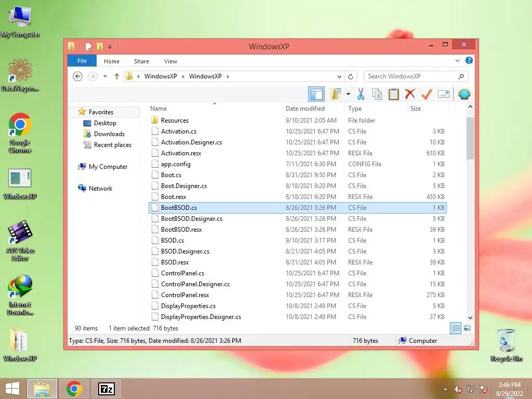Image resolution: width=532 pixels, height=399 pixels.
Task: Click the muted volume tray icon
Action: click(458, 389)
